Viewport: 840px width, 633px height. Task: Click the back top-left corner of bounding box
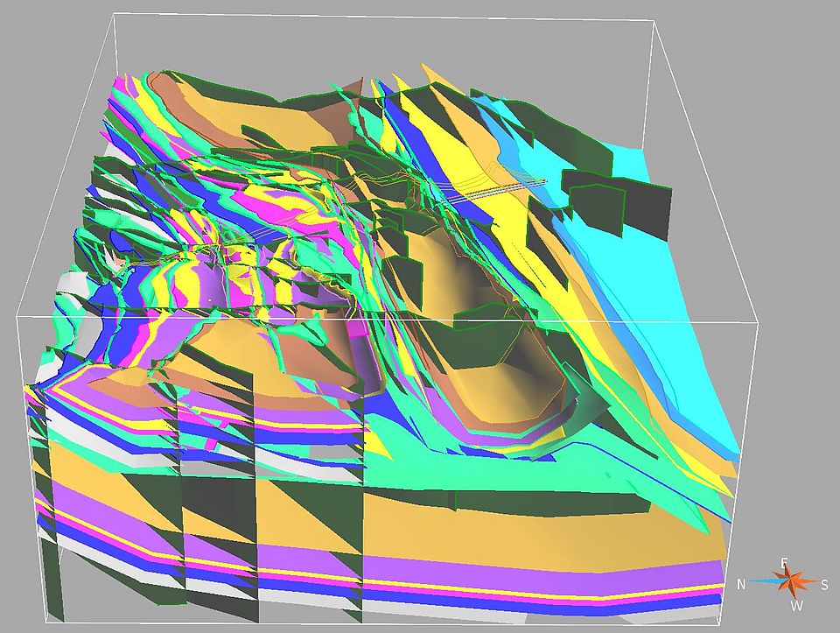tap(115, 14)
